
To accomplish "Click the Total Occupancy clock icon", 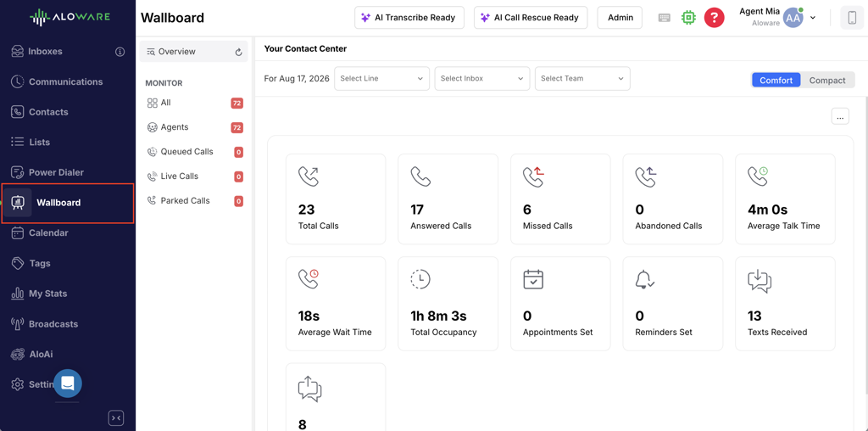I will click(x=420, y=279).
